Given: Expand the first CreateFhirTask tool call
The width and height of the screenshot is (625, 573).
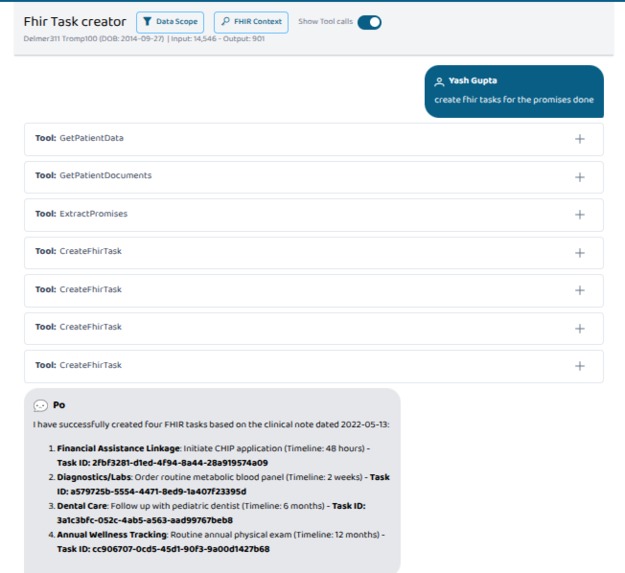Looking at the screenshot, I should tap(580, 253).
